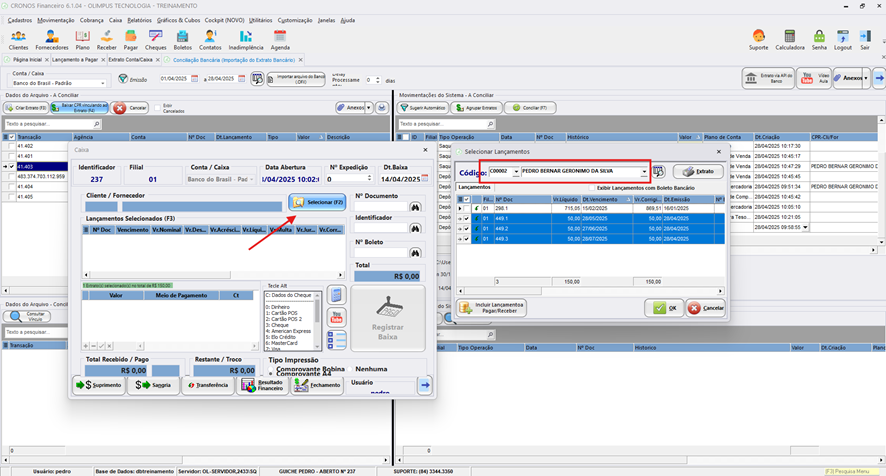The width and height of the screenshot is (886, 476).
Task: Switch to the Lançamento a Pagar tab
Action: pyautogui.click(x=75, y=59)
